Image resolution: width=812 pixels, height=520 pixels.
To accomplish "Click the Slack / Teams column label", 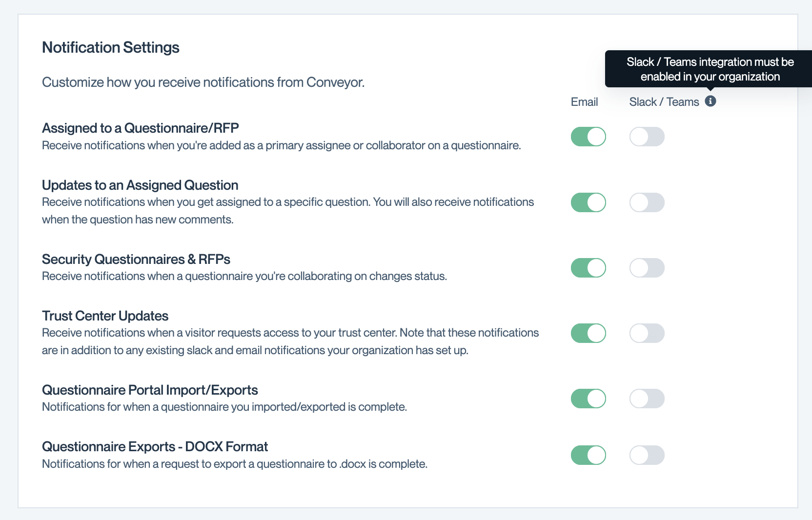I will click(664, 102).
